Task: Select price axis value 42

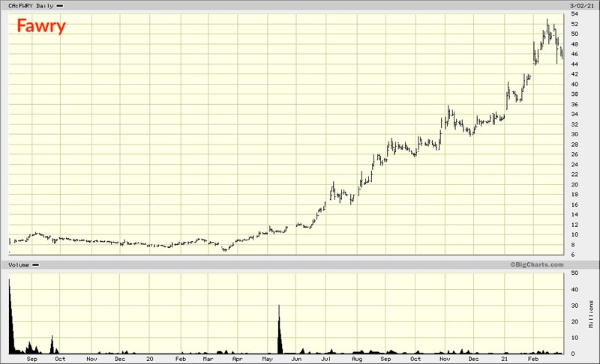Action: [574, 74]
